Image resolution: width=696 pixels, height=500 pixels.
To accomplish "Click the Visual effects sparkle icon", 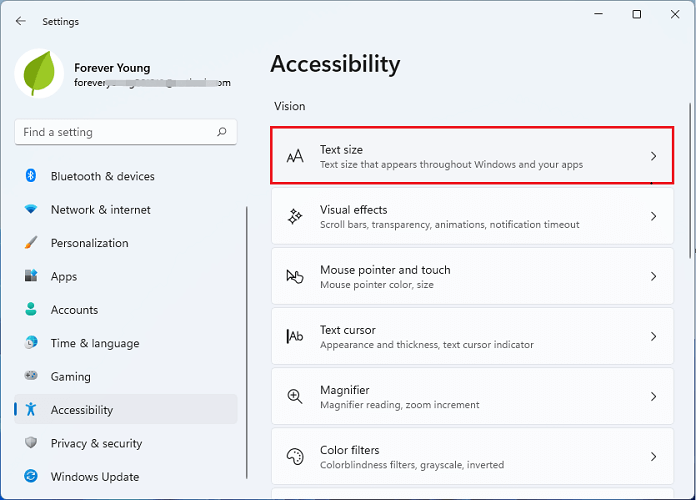I will 295,216.
